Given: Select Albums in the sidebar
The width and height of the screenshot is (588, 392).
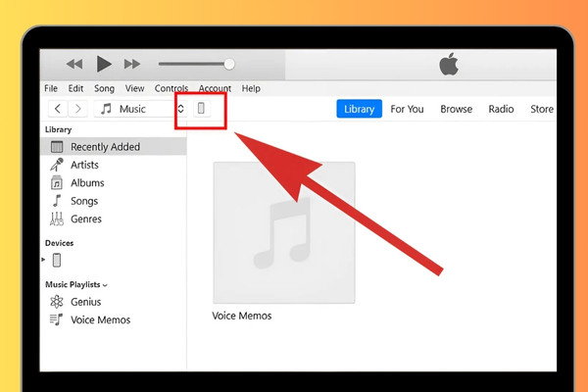Looking at the screenshot, I should tap(114, 182).
